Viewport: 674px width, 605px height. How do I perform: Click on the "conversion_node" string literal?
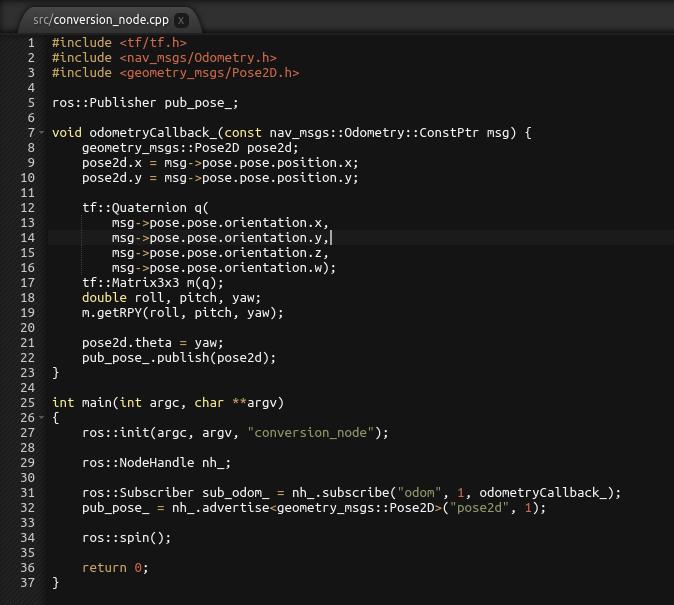click(310, 433)
